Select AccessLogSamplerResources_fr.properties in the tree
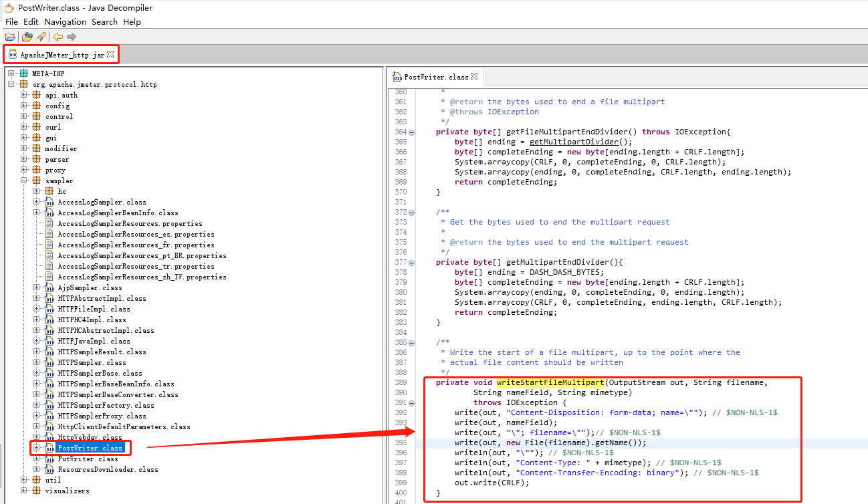Screen dimensions: 868x504 tap(136, 245)
